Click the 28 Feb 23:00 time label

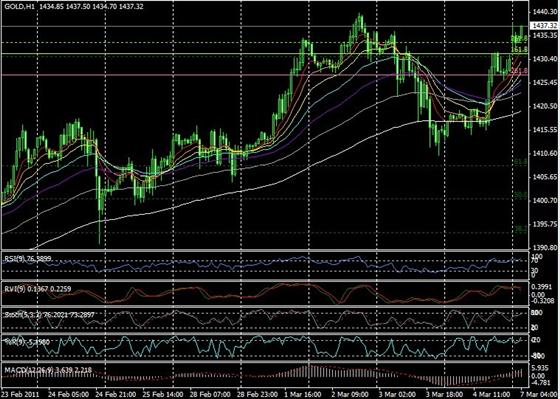[258, 394]
